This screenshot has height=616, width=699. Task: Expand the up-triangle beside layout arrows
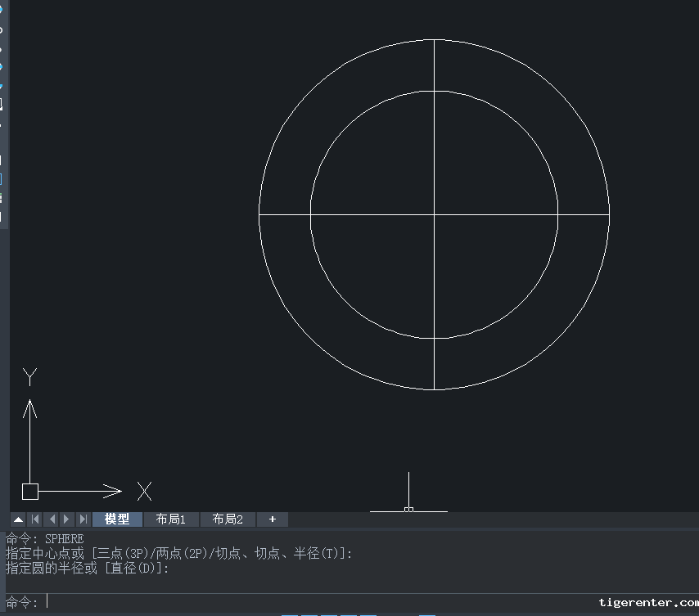[x=18, y=519]
